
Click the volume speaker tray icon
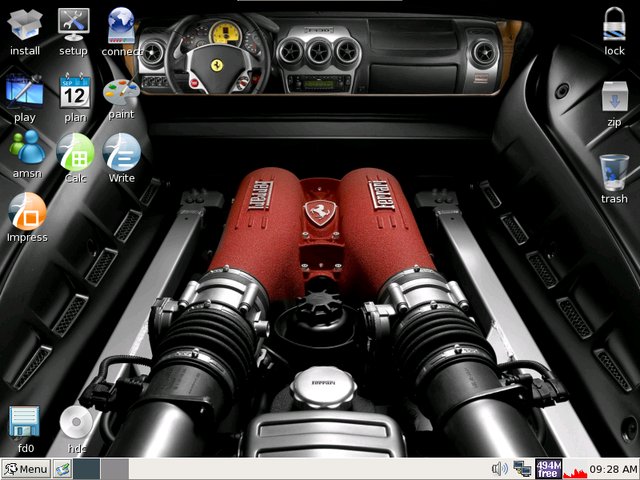(500, 469)
